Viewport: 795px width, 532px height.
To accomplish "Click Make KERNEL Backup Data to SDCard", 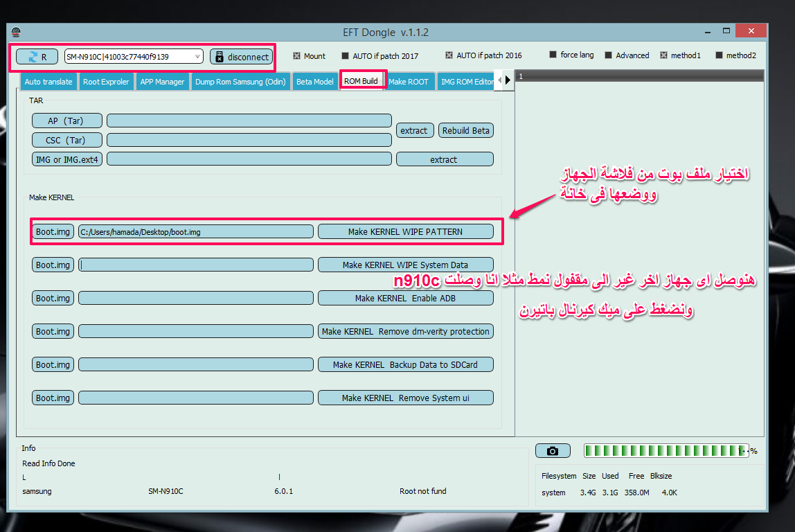I will coord(406,364).
